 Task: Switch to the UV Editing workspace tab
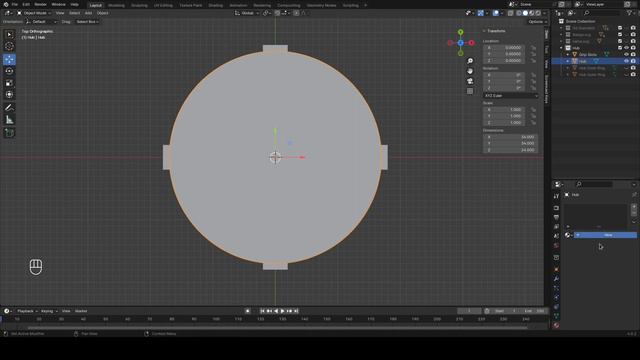tap(163, 5)
